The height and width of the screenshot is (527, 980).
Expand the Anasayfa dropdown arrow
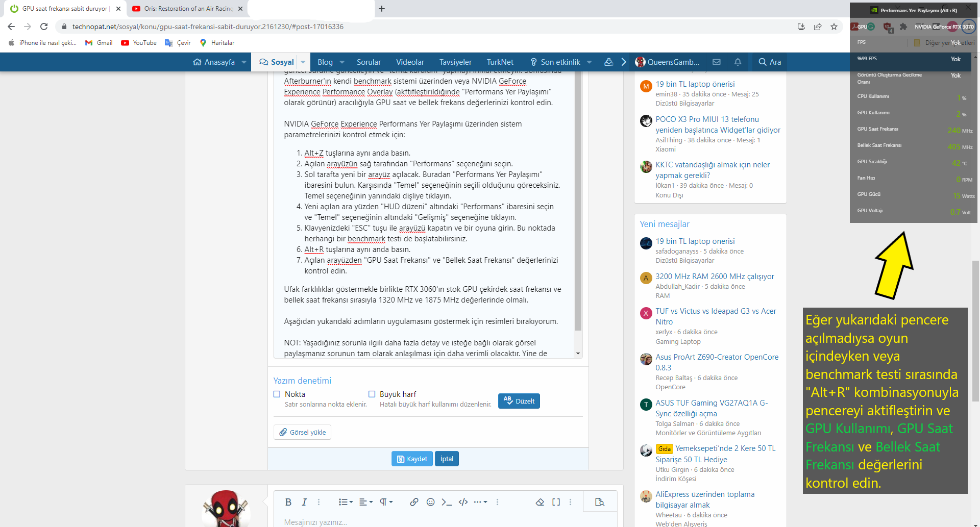click(x=244, y=62)
